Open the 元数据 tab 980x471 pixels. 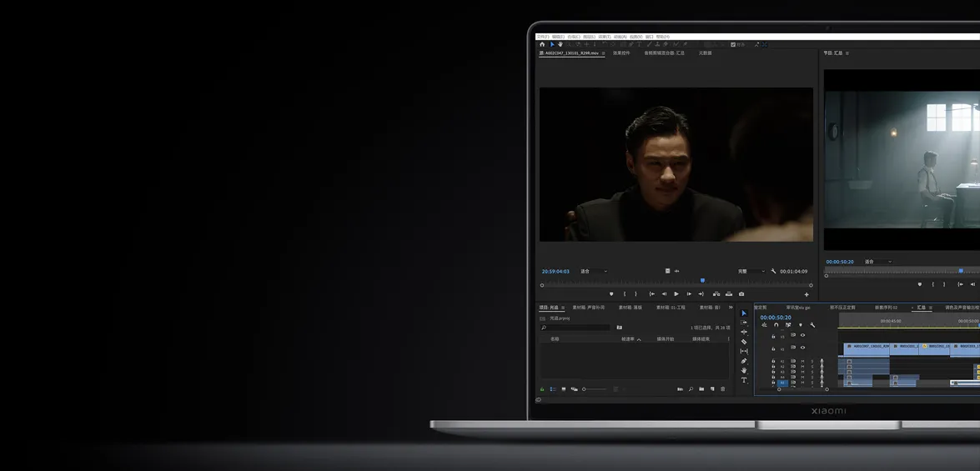coord(705,53)
